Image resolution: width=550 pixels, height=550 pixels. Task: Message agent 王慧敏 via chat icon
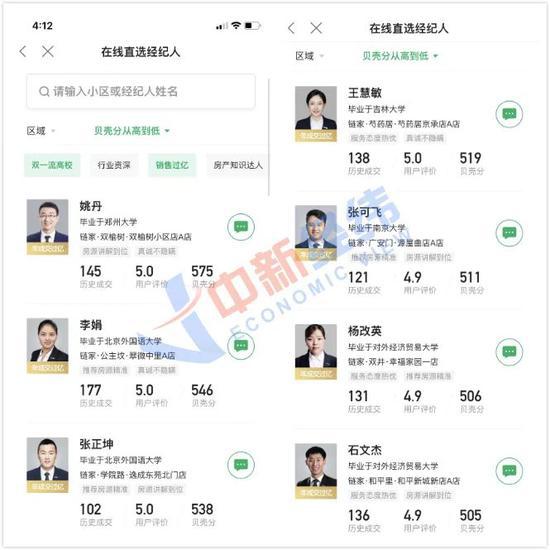(x=509, y=114)
